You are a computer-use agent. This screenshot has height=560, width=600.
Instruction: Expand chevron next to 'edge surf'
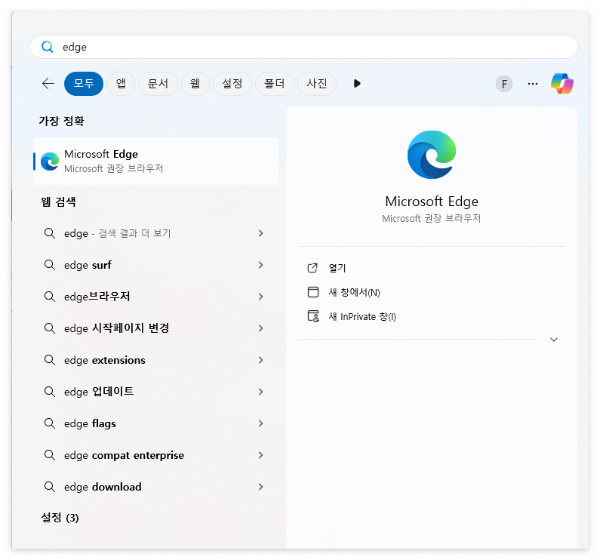pyautogui.click(x=261, y=265)
